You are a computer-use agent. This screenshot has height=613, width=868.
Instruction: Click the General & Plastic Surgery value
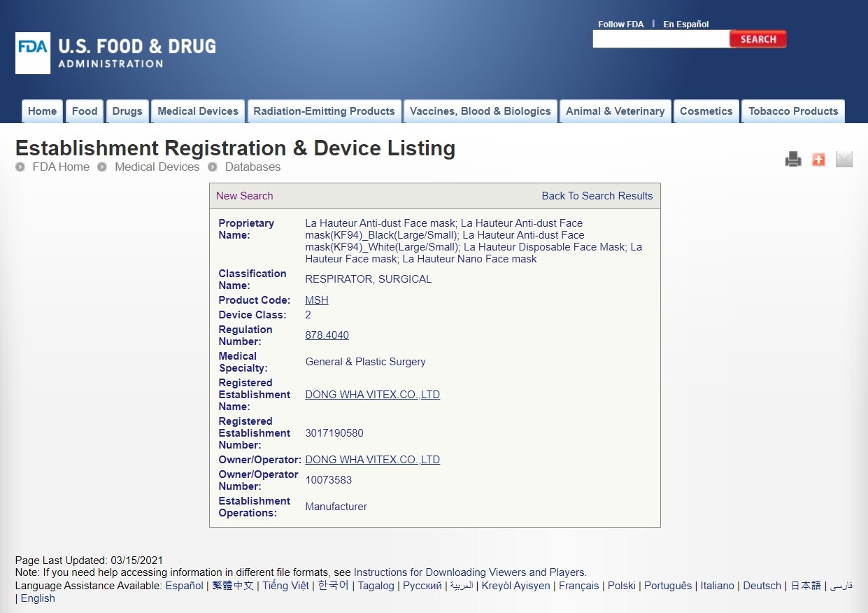pos(365,362)
